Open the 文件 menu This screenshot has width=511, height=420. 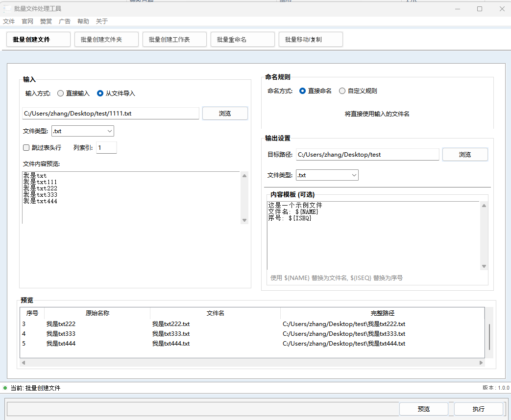(9, 22)
